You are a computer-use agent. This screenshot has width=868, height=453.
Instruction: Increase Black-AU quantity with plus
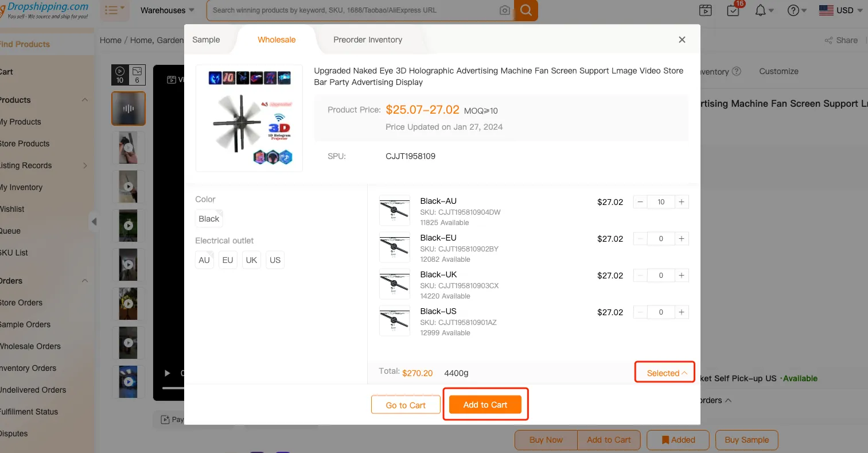pos(682,202)
